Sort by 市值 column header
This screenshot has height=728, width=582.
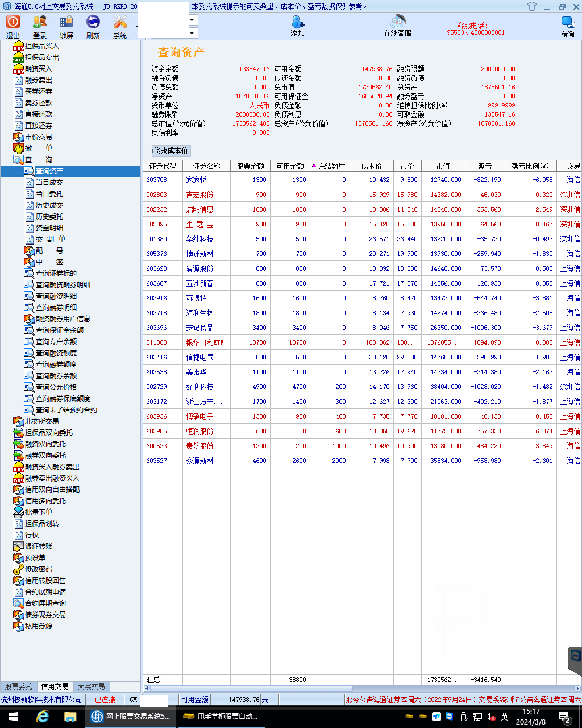click(443, 166)
